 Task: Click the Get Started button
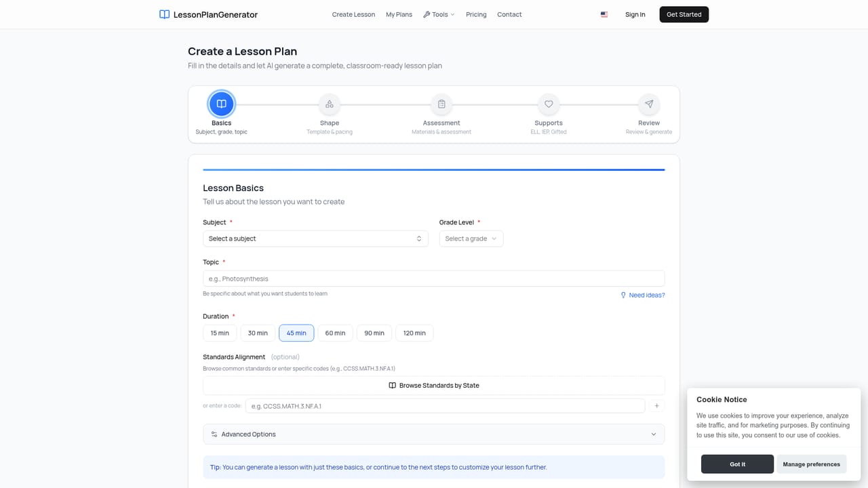[x=684, y=14]
